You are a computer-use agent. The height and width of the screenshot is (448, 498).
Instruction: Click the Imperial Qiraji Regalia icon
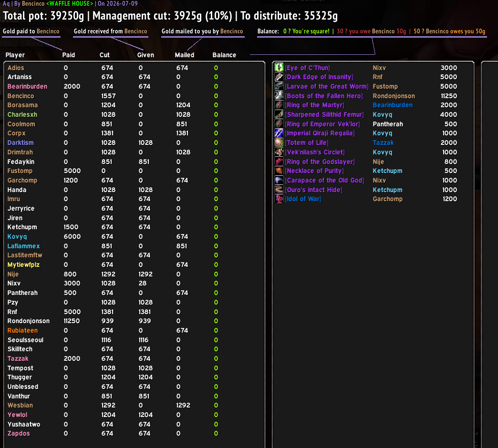(279, 133)
